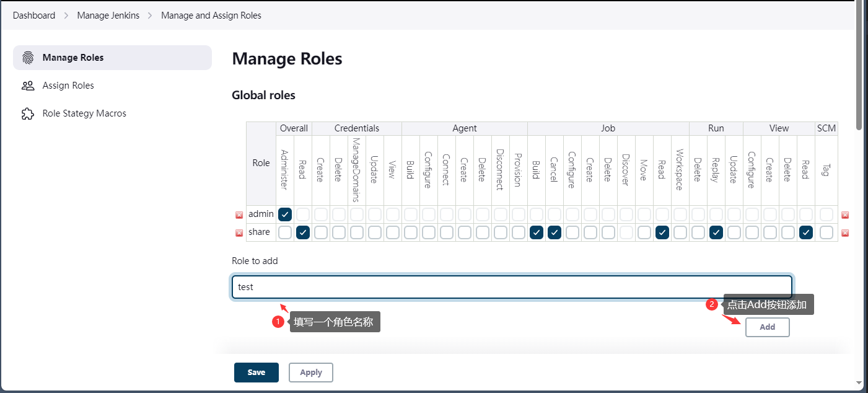The width and height of the screenshot is (868, 393).
Task: Click red delete icon at right of share row
Action: click(845, 233)
